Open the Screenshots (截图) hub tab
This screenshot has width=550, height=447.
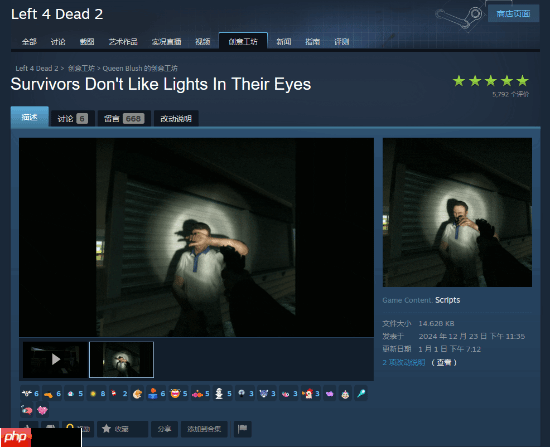click(87, 42)
